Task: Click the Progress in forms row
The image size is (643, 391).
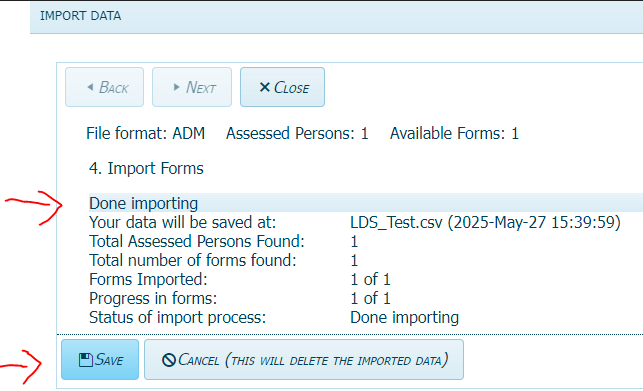Action: 240,298
